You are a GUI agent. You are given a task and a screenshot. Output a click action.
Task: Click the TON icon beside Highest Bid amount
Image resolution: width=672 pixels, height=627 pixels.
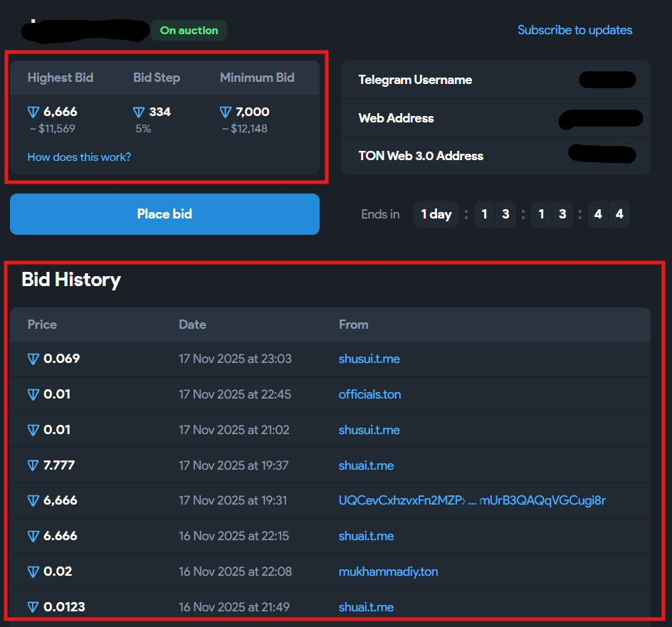coord(33,112)
